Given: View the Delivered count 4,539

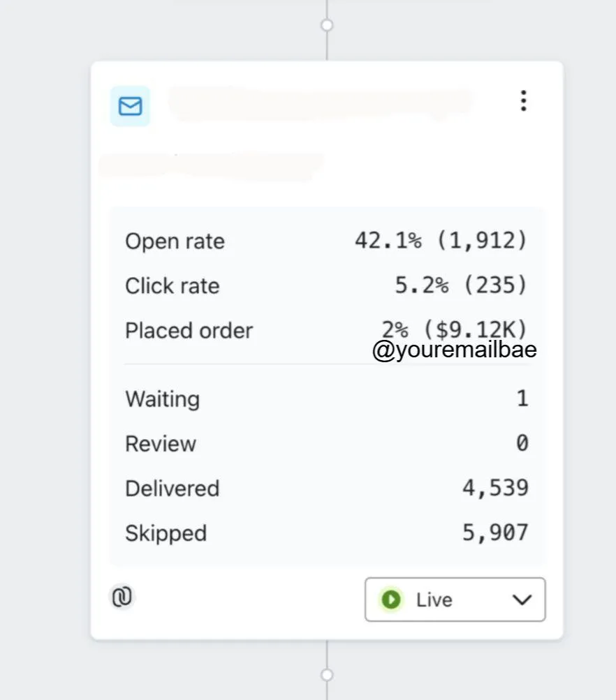Looking at the screenshot, I should coord(495,488).
